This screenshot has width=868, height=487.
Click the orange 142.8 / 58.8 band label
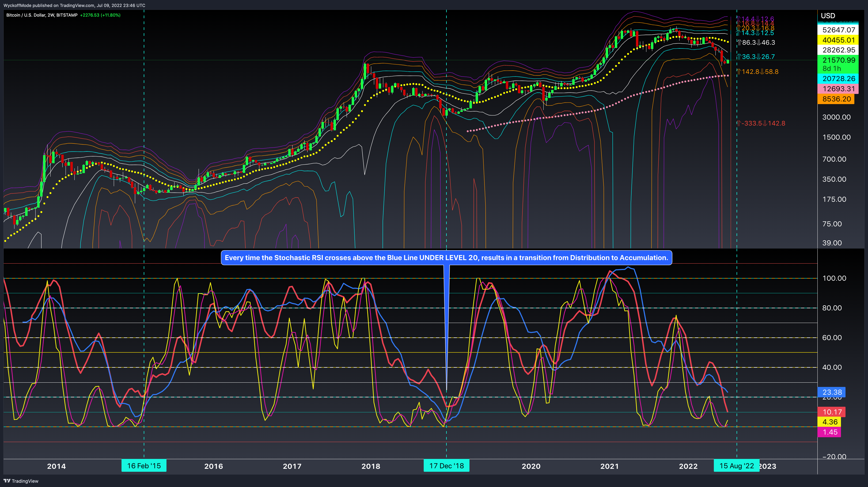pos(758,72)
